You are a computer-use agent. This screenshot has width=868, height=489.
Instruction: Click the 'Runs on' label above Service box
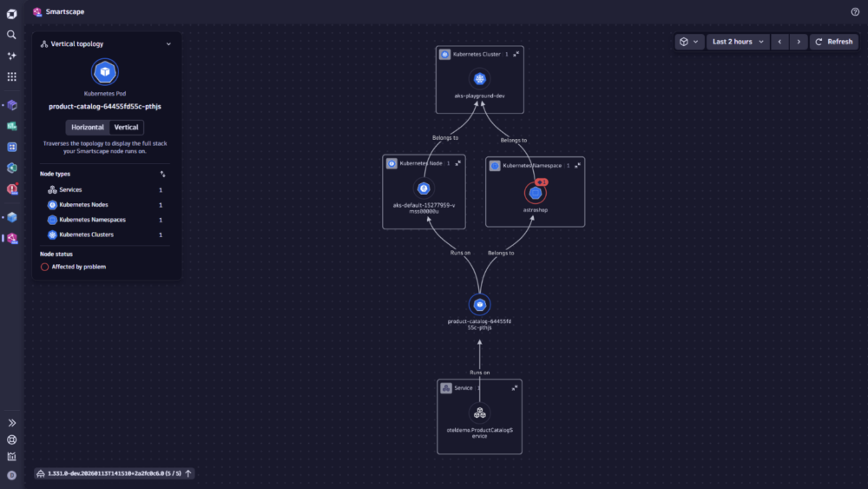[479, 373]
